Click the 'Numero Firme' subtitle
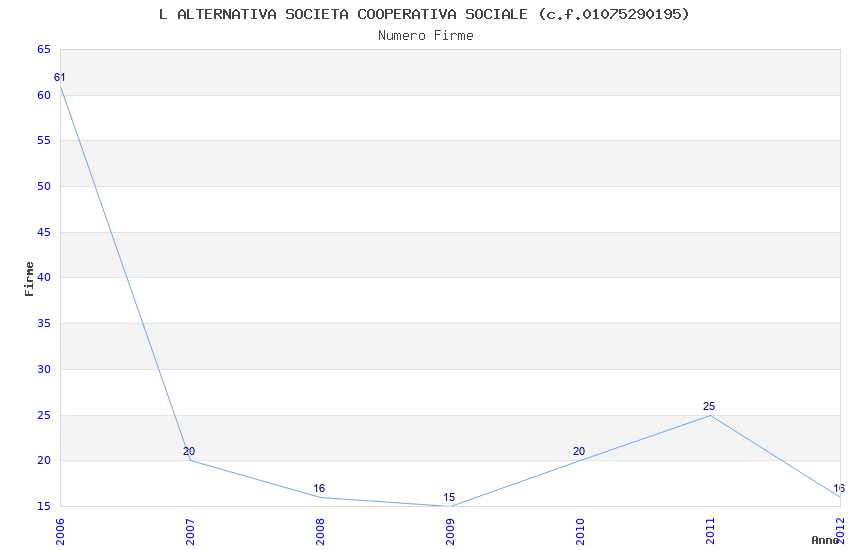The image size is (850, 550). 426,36
